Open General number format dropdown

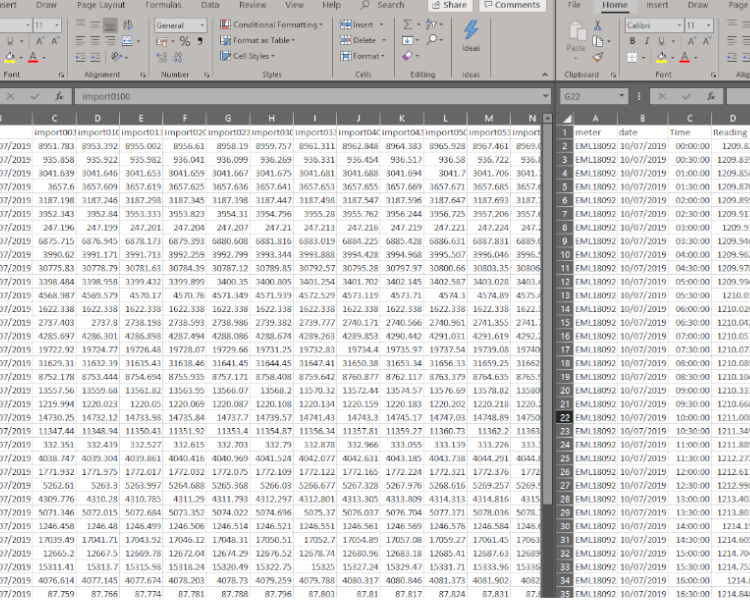[x=202, y=25]
